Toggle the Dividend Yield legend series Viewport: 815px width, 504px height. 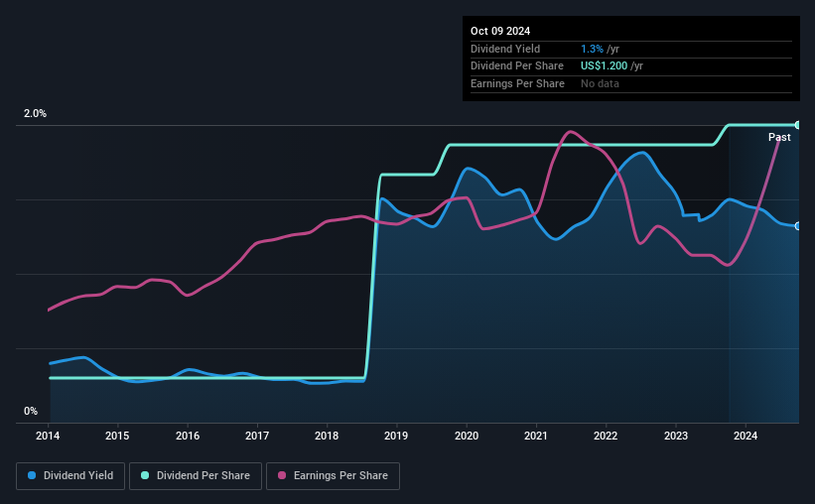pyautogui.click(x=70, y=476)
